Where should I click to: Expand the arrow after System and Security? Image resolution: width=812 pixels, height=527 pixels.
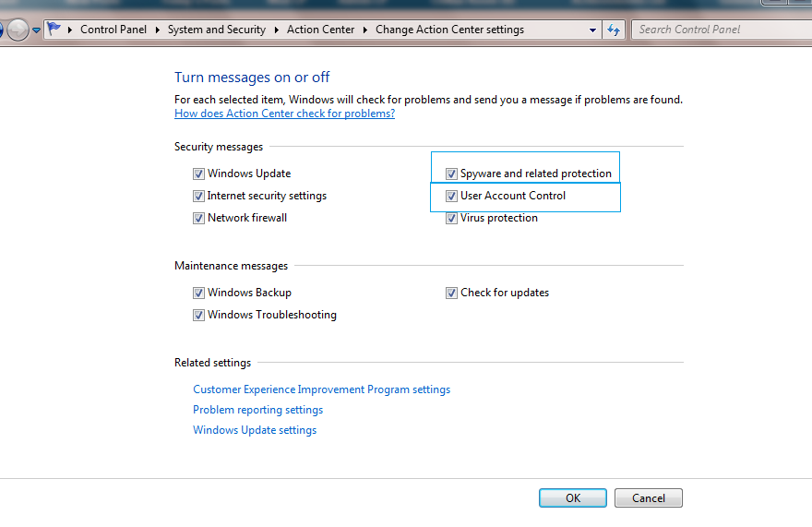pos(277,30)
